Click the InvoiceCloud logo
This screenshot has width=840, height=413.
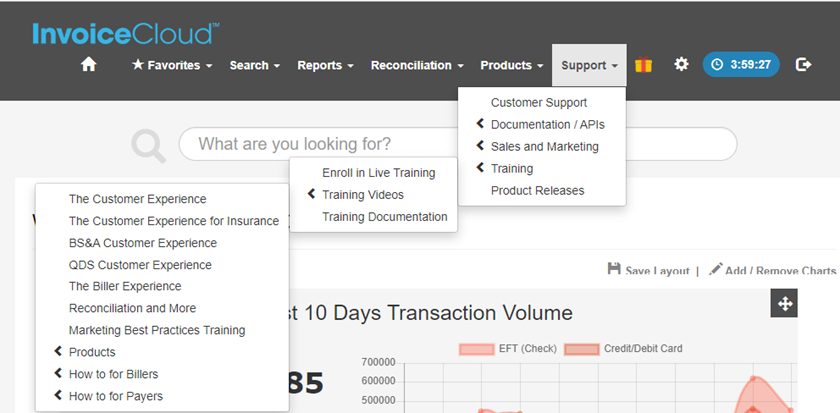tap(125, 34)
